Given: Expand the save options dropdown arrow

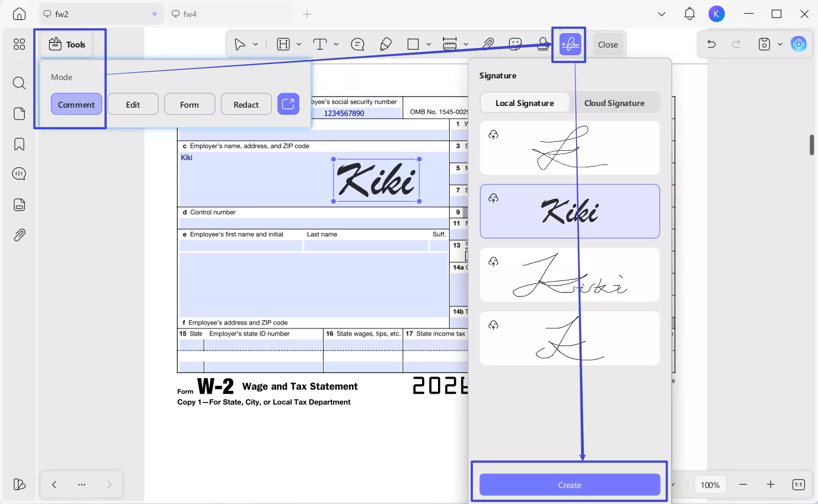Looking at the screenshot, I should point(780,44).
